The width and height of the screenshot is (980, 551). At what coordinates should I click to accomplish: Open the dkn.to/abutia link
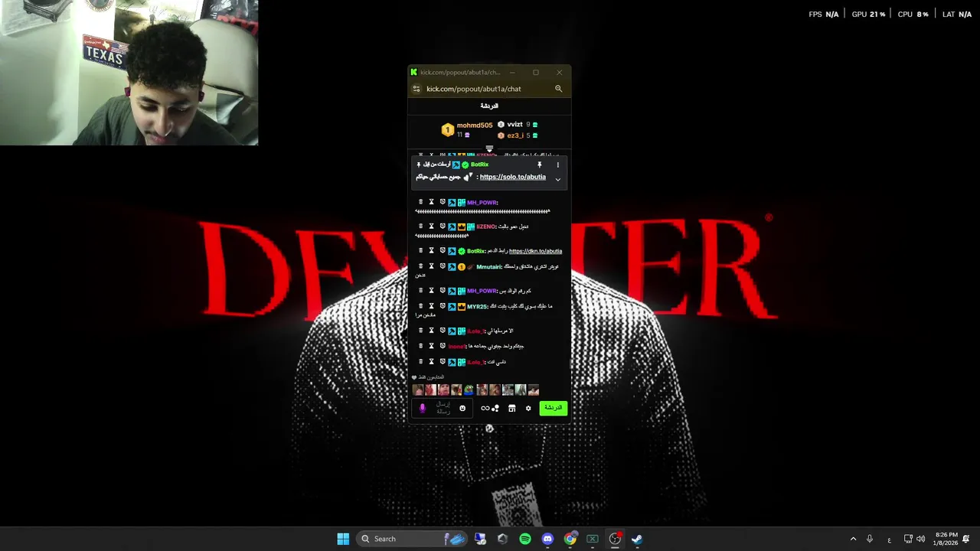[x=535, y=251]
